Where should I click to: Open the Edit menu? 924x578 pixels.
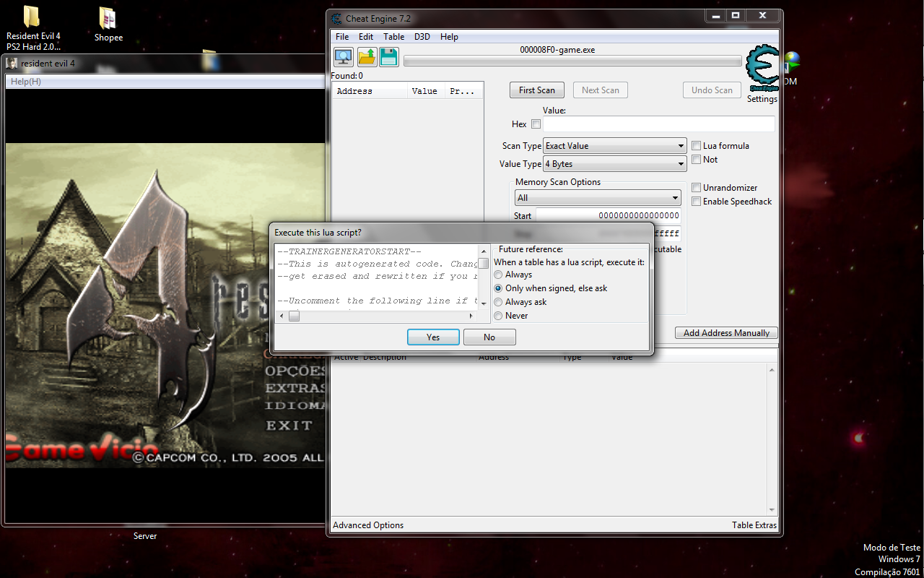pyautogui.click(x=366, y=37)
